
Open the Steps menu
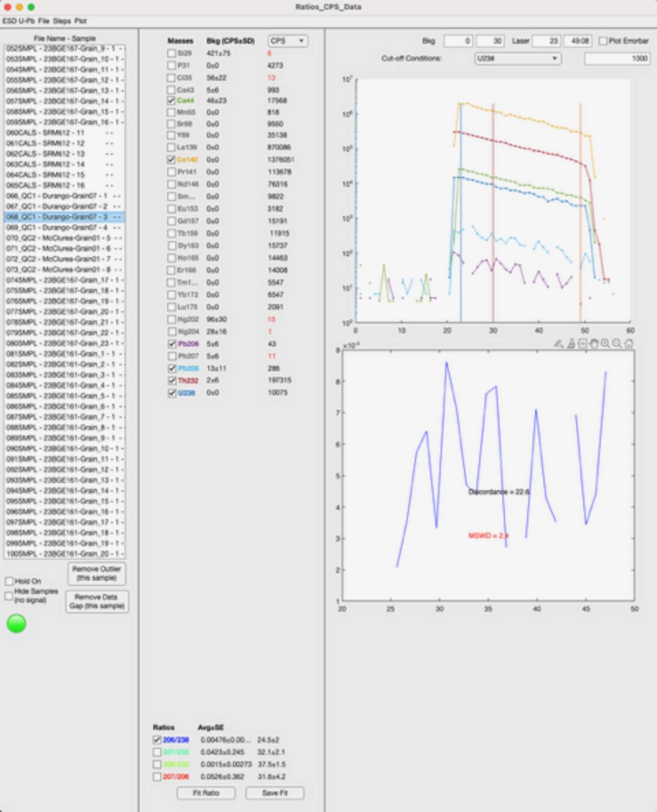coord(62,21)
